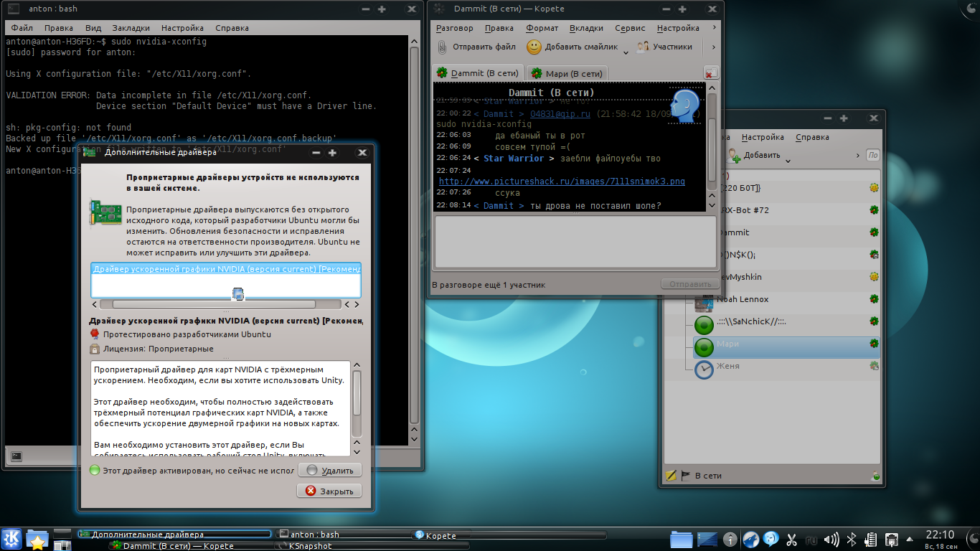
Task: Click the Kopete quick search field
Action: coord(872,155)
